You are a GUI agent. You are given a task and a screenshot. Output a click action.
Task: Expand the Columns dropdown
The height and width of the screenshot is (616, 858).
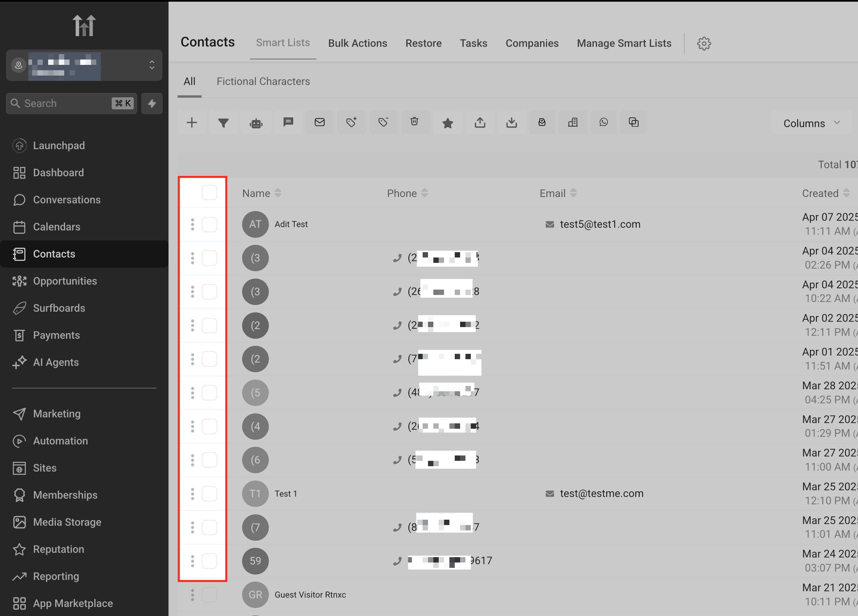click(812, 123)
